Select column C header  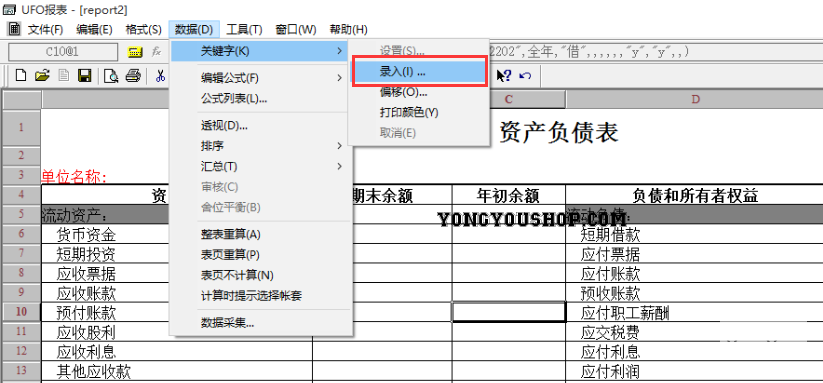coord(508,99)
